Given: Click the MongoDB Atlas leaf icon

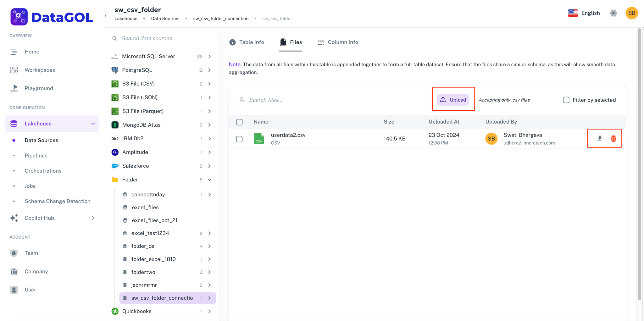Looking at the screenshot, I should [115, 125].
